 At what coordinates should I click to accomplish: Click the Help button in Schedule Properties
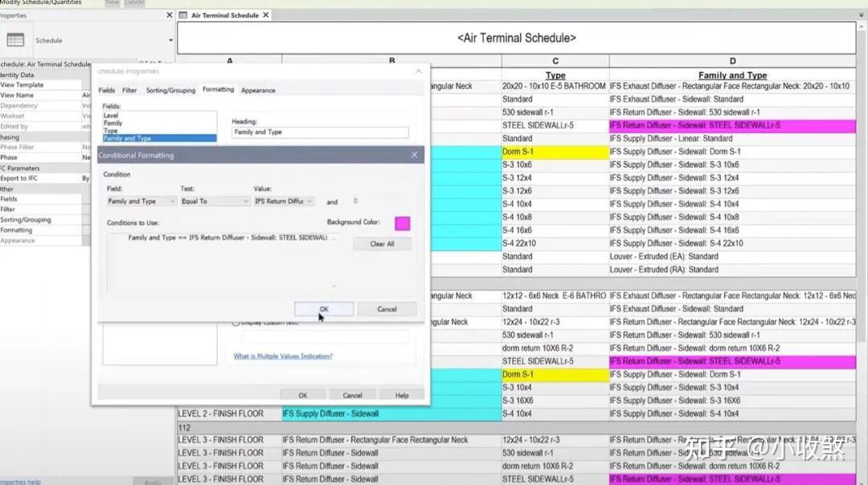click(x=400, y=394)
